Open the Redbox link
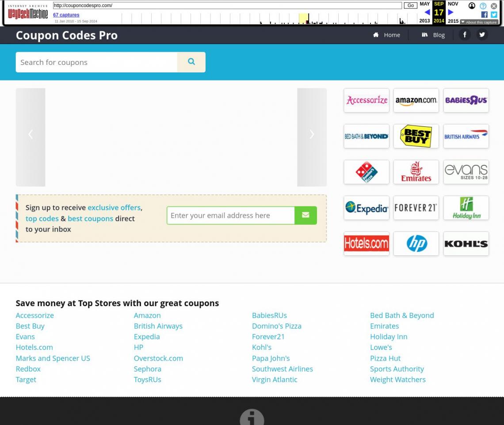The image size is (504, 425). 28,369
